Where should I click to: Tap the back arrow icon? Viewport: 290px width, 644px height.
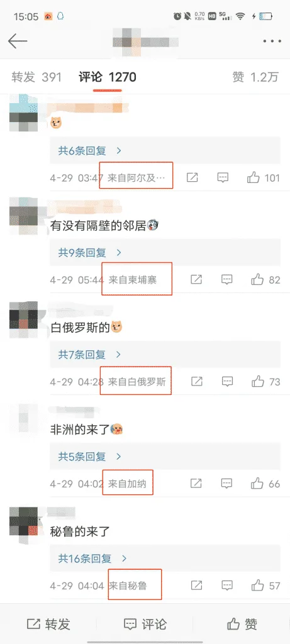[x=17, y=41]
